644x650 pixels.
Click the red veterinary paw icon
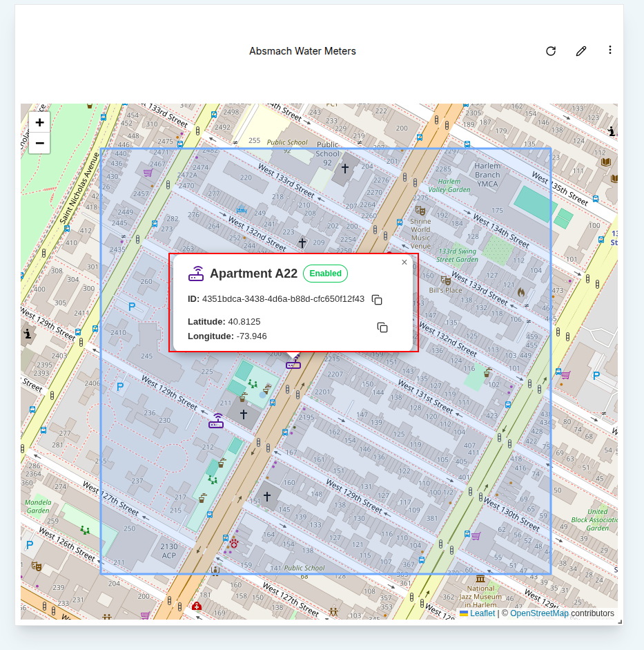234,544
